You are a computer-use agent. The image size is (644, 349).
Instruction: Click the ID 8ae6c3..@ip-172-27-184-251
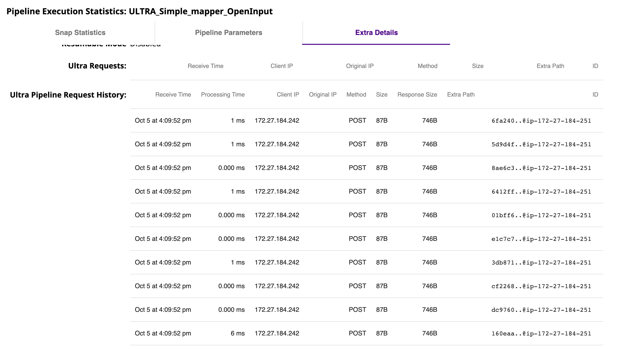pyautogui.click(x=541, y=168)
